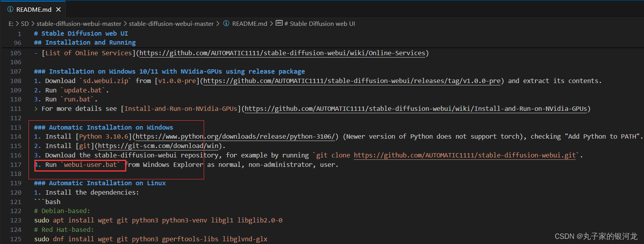Open SD folder in breadcrumb path

click(x=25, y=23)
